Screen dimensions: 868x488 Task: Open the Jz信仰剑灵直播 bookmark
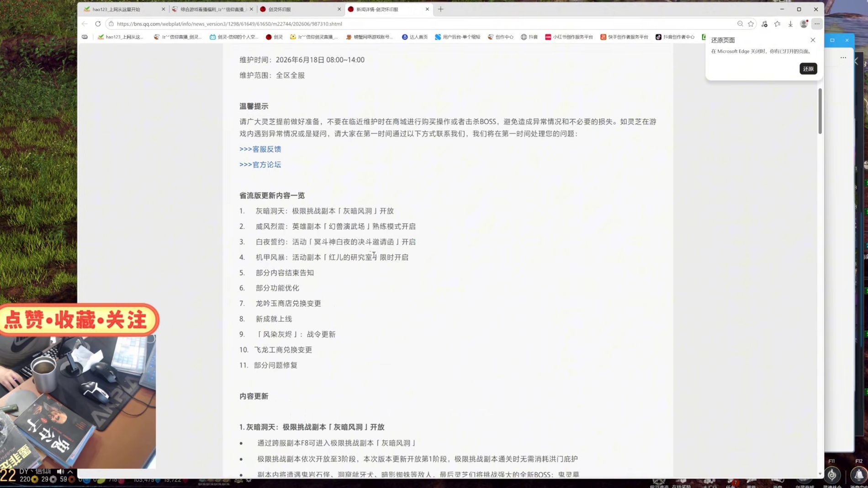314,37
